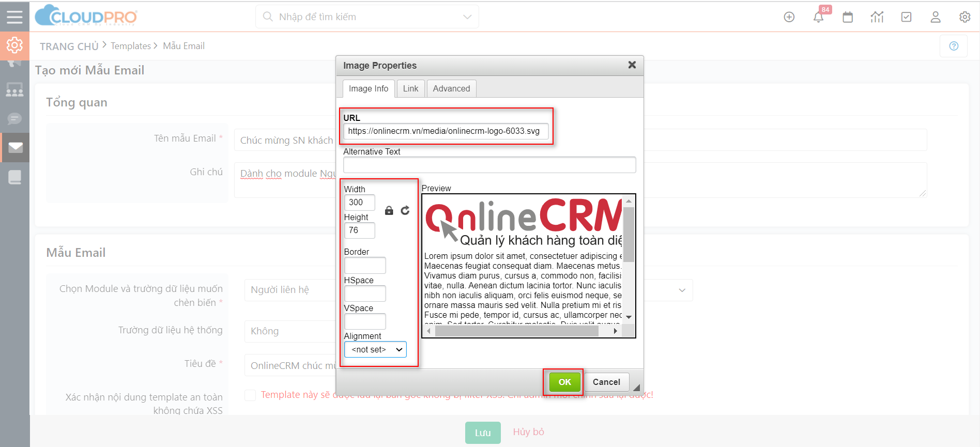Screen dimensions: 980x447
Task: Open the Không system field dropdown
Action: click(x=290, y=331)
